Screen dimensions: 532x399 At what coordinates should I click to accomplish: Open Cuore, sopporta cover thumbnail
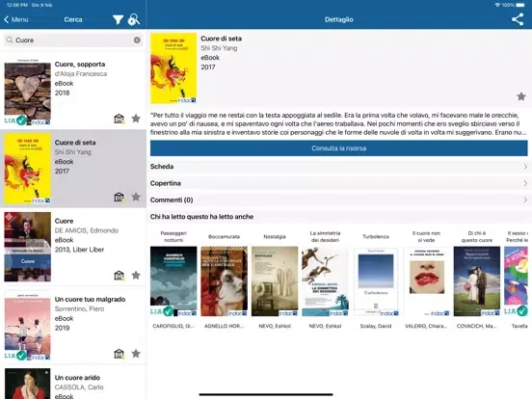pyautogui.click(x=28, y=92)
